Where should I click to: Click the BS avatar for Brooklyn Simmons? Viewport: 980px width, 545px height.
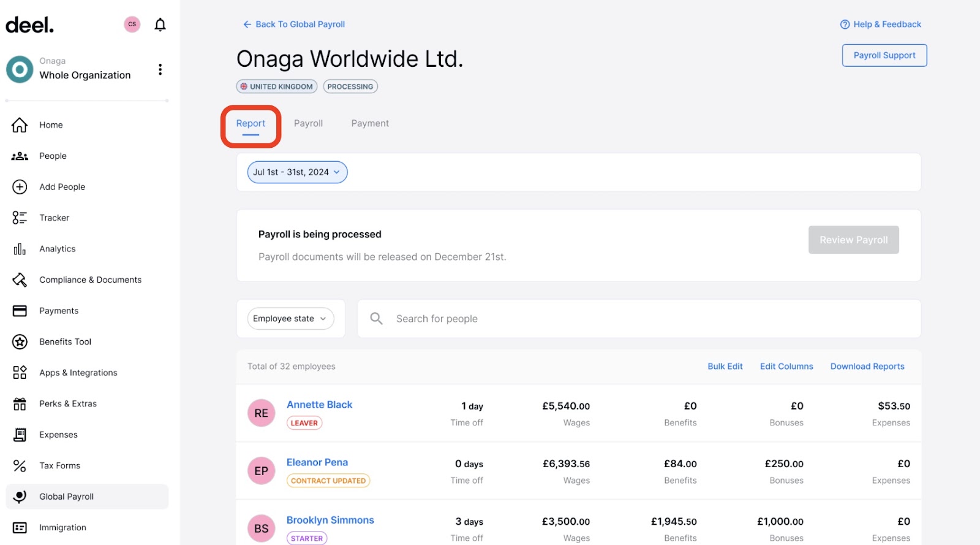pyautogui.click(x=262, y=528)
